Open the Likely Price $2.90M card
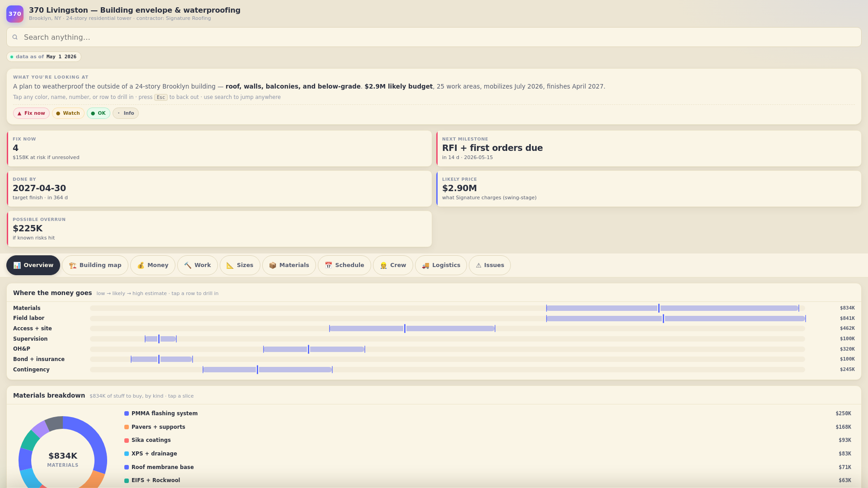 click(649, 189)
